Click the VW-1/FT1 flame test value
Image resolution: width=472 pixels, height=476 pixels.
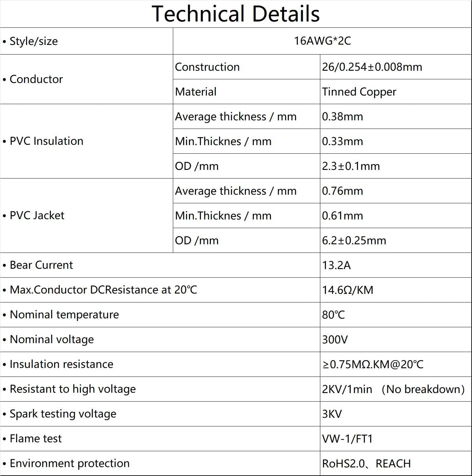coord(347,439)
